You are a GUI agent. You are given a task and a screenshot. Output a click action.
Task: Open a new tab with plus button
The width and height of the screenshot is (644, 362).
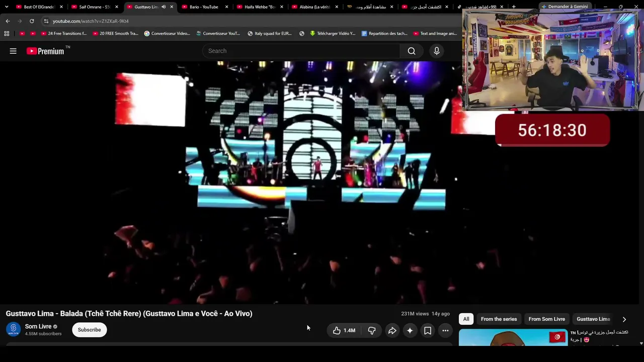(514, 7)
